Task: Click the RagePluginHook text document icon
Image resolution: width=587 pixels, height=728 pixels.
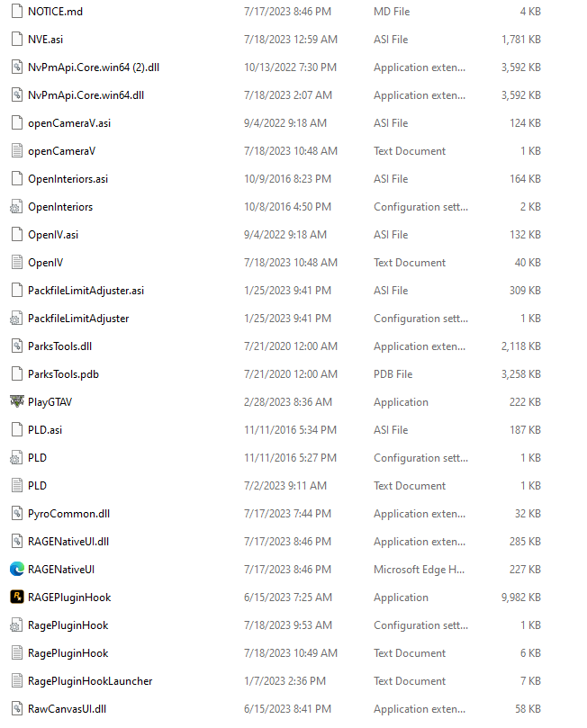Action: pyautogui.click(x=17, y=652)
